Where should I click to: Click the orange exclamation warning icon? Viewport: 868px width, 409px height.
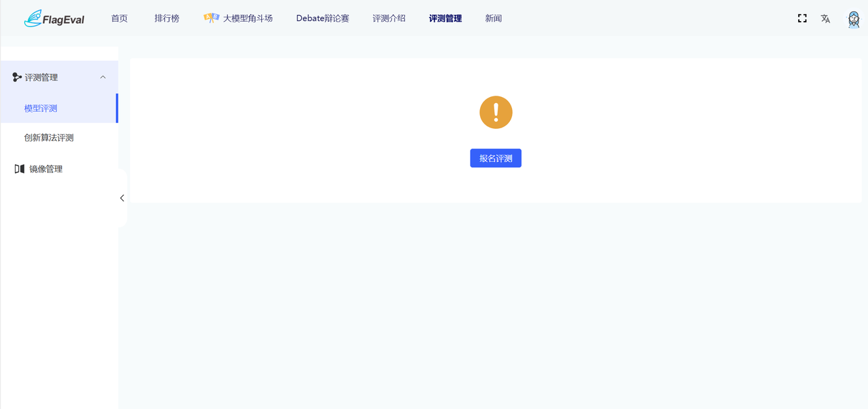tap(496, 112)
